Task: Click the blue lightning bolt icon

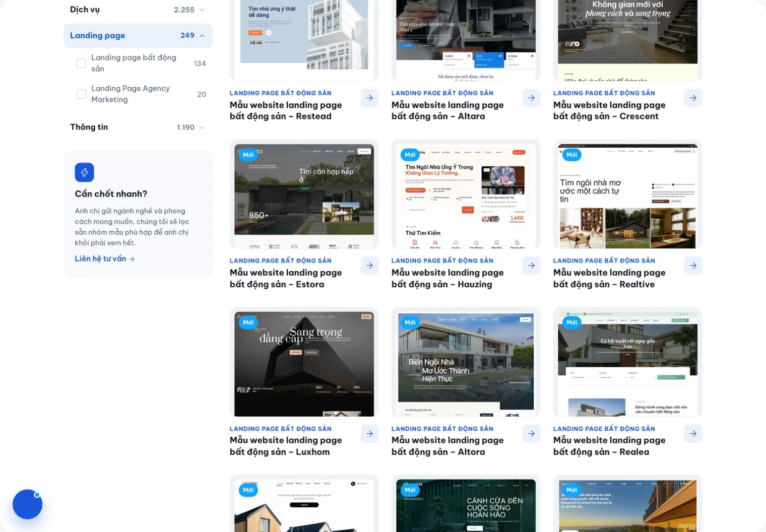Action: tap(84, 172)
